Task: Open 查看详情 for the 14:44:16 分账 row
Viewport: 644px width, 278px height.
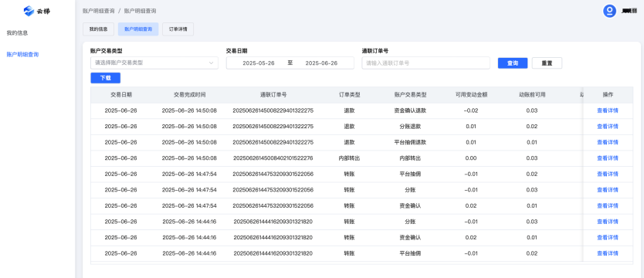Action: click(608, 222)
